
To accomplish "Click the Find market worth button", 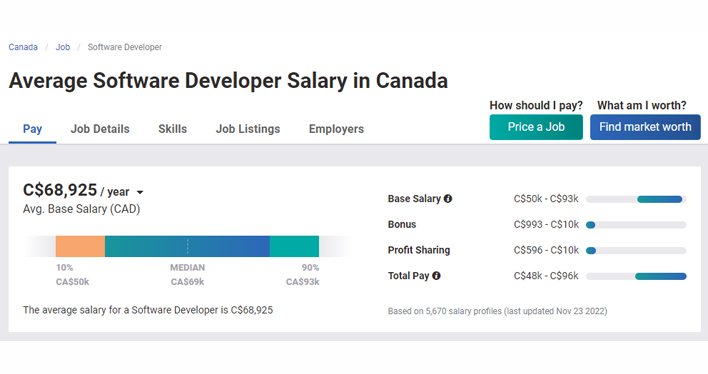I will 645,127.
